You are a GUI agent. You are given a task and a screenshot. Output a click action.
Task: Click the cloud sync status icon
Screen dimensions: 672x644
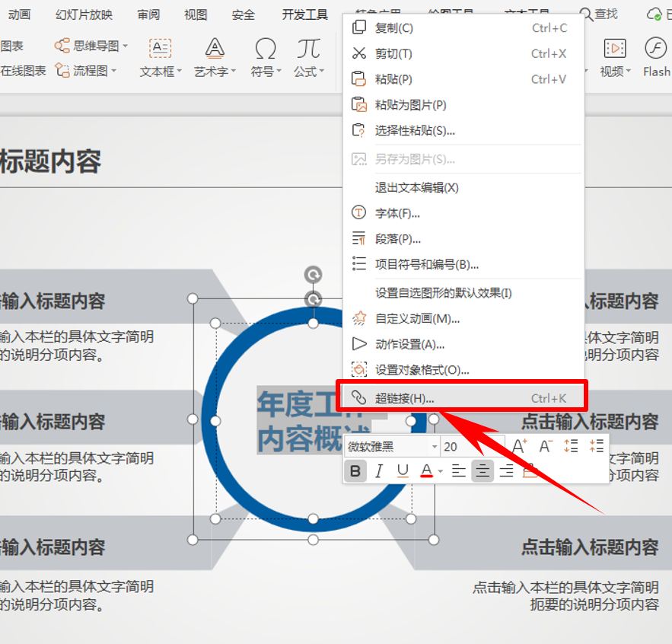[x=654, y=14]
